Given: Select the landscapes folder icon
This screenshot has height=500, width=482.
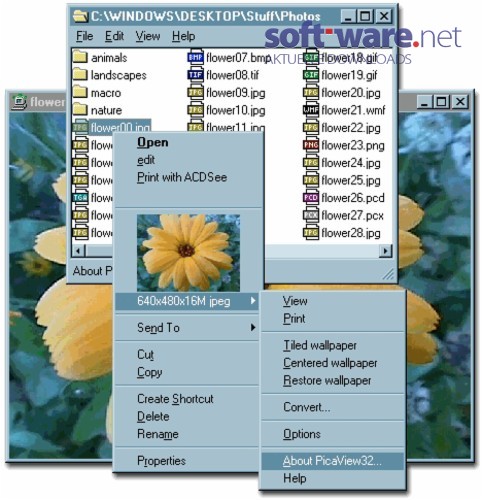Looking at the screenshot, I should coord(80,75).
